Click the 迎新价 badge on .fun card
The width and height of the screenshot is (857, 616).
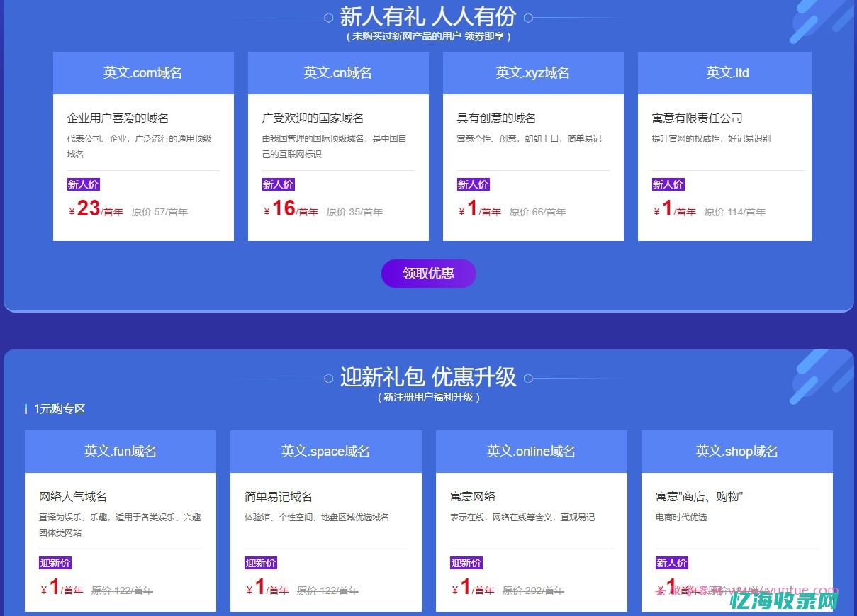[x=55, y=563]
